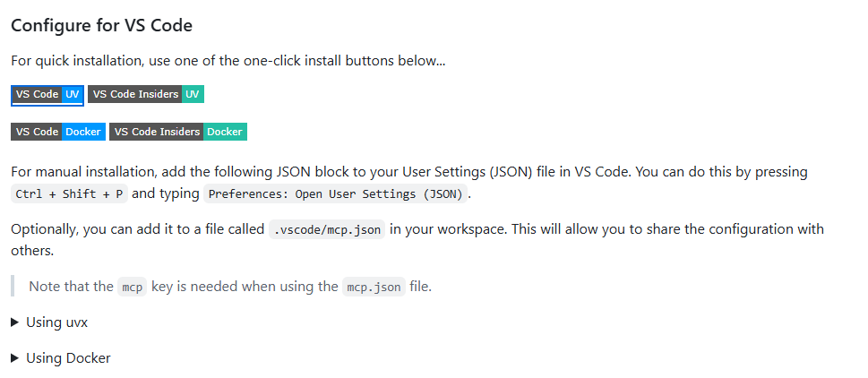This screenshot has height=378, width=868.
Task: Click the blue Docker label on VS Code badge
Action: (83, 132)
